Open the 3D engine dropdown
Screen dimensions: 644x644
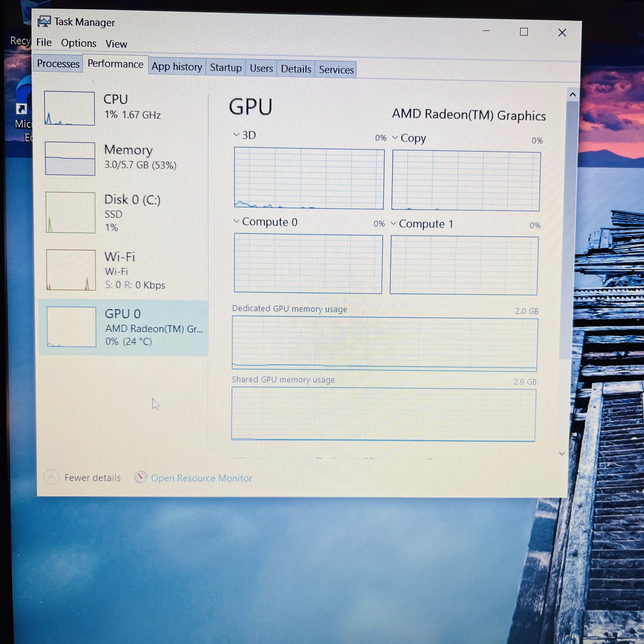[236, 135]
